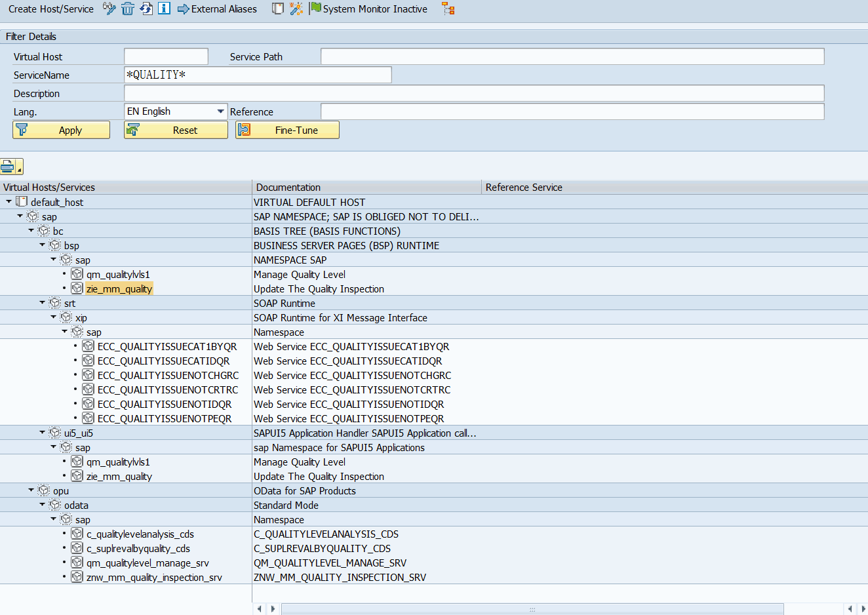The image size is (868, 615).
Task: Click the service icon beside znw_mm_quality_inspection_srv
Action: (77, 577)
